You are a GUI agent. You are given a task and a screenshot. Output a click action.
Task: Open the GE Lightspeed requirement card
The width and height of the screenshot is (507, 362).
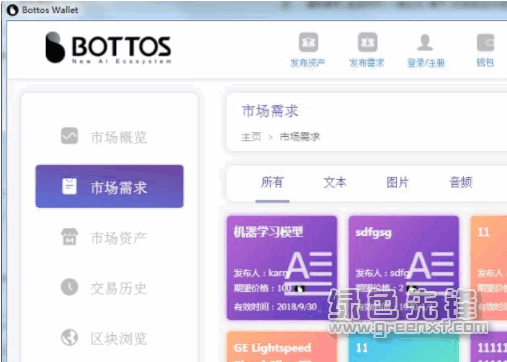click(x=282, y=347)
